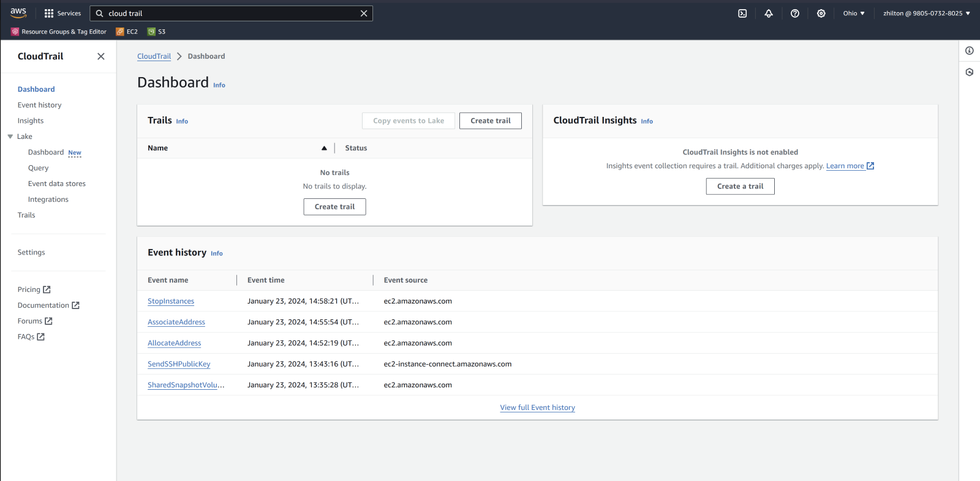This screenshot has height=481, width=980.
Task: Open the AWS home logo
Action: click(18, 13)
